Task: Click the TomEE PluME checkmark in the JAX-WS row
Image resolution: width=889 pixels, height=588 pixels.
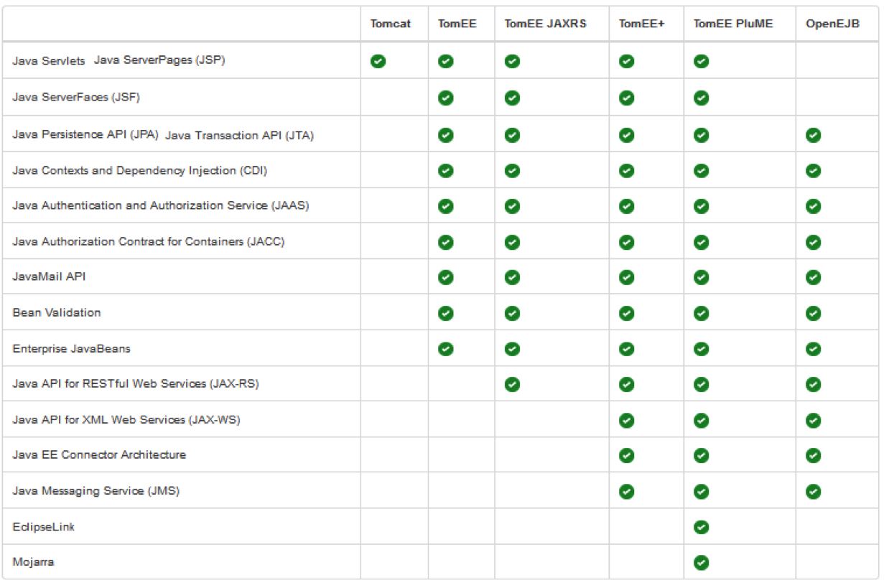Action: (702, 420)
